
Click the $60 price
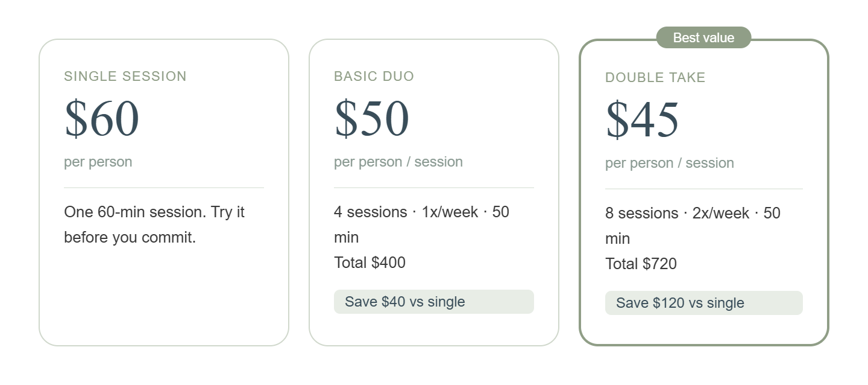[102, 118]
